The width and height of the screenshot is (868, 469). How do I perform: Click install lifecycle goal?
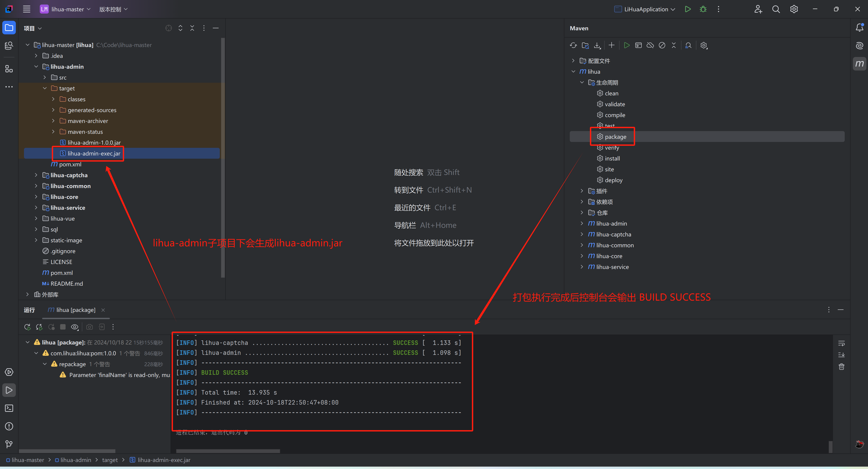tap(612, 158)
